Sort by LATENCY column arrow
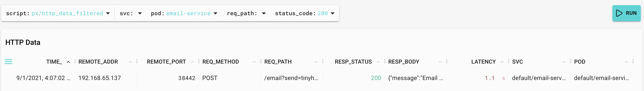The height and width of the screenshot is (91, 644). tap(502, 62)
